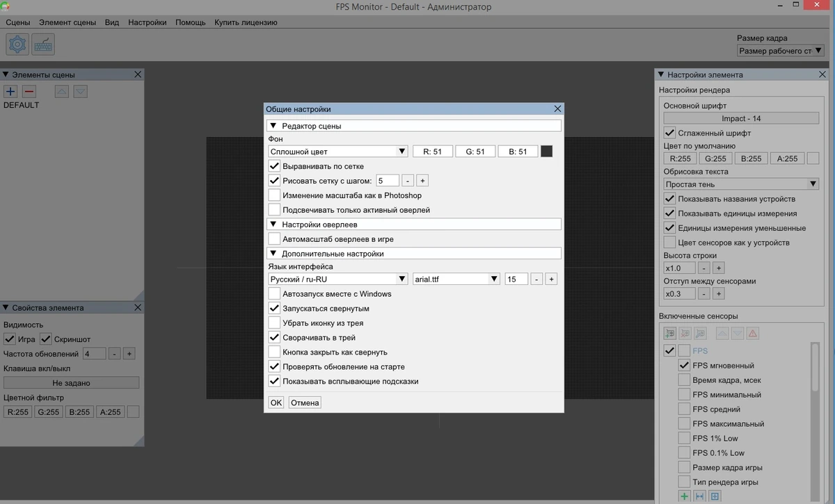
Task: Move sensor up arrow icon
Action: click(722, 334)
